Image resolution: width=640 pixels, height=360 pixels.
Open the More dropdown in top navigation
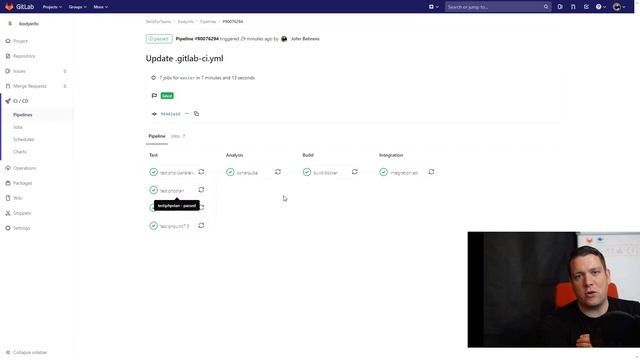[x=100, y=7]
